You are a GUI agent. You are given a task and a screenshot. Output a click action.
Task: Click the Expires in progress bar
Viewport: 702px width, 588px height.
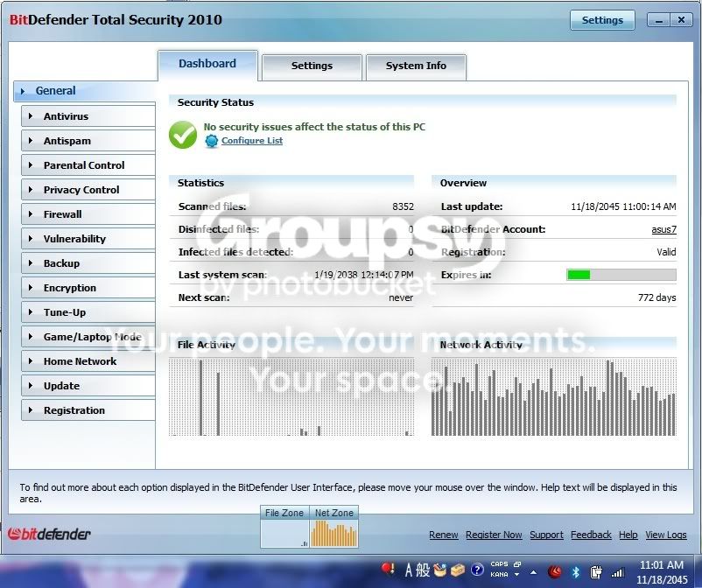(x=621, y=275)
